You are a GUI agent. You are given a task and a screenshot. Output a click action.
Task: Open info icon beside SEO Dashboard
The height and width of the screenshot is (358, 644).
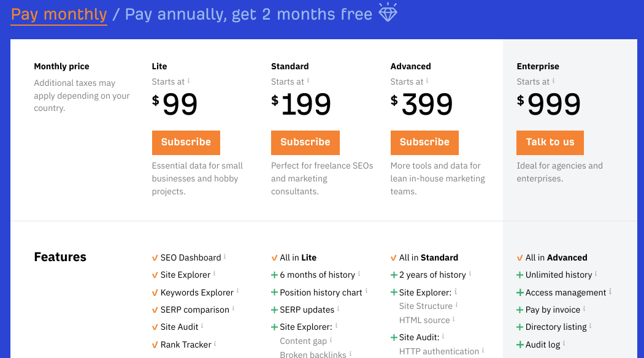point(224,257)
